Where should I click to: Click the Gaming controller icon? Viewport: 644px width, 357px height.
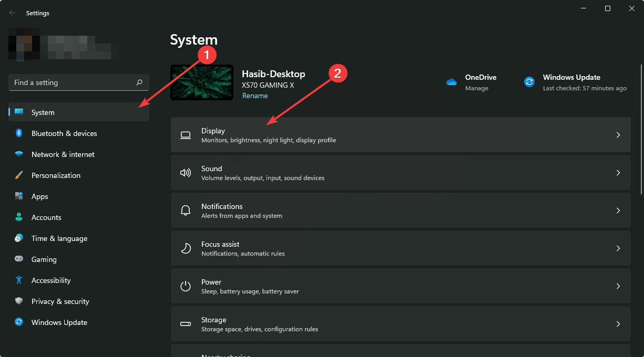(x=19, y=259)
